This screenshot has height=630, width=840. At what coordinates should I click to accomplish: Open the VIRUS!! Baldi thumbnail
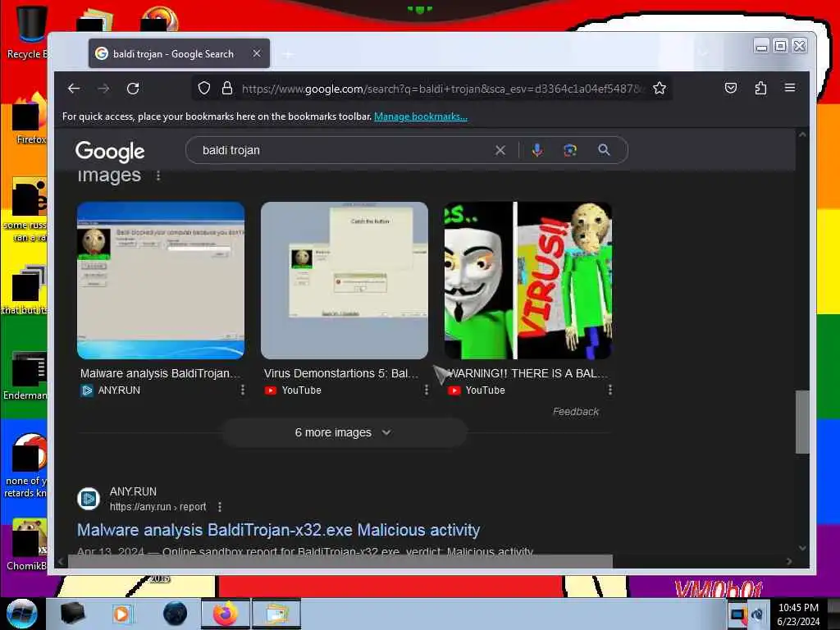point(528,281)
